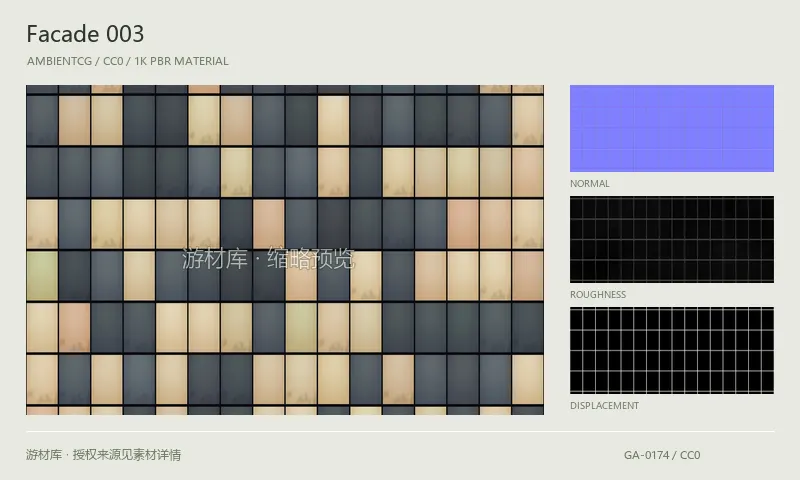This screenshot has height=480, width=800.
Task: Open the Roughness map thumbnail
Action: (x=671, y=239)
